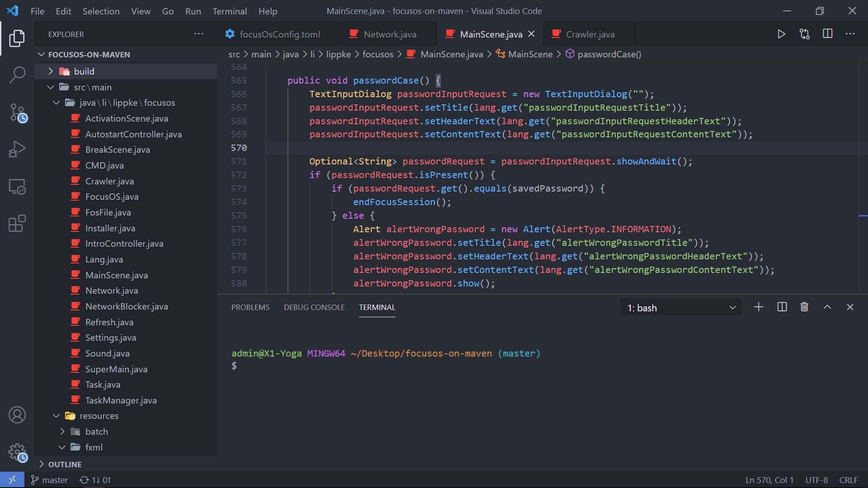Kill terminal with trash icon
868x488 pixels.
804,307
